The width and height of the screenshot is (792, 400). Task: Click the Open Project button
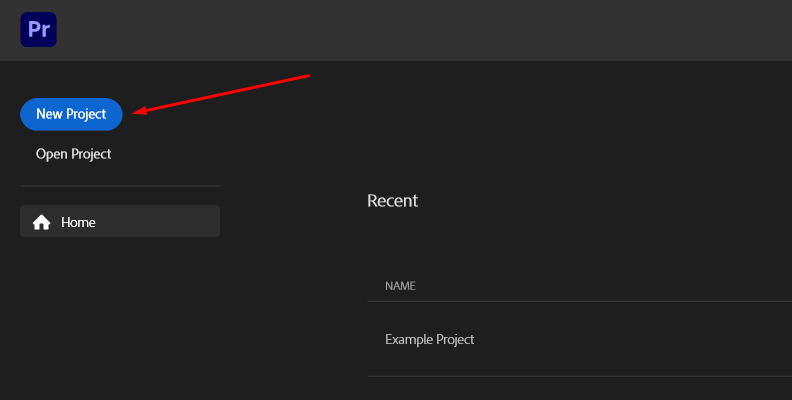73,154
